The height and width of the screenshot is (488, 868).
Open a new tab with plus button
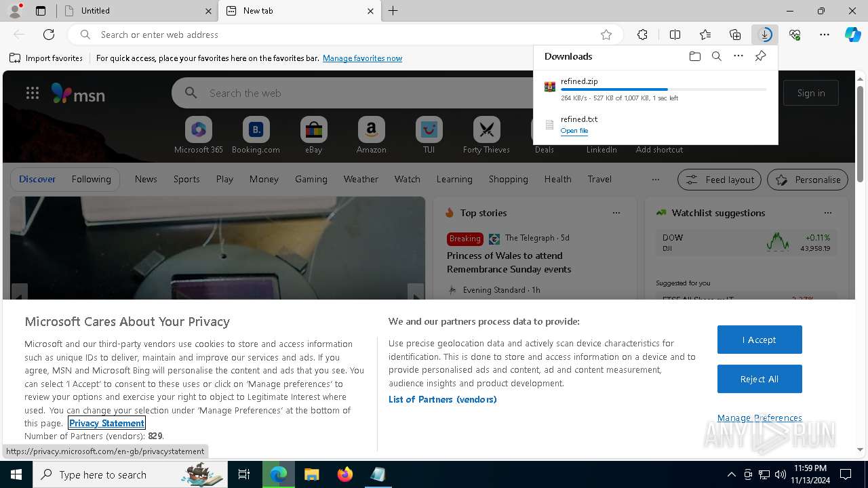[393, 11]
